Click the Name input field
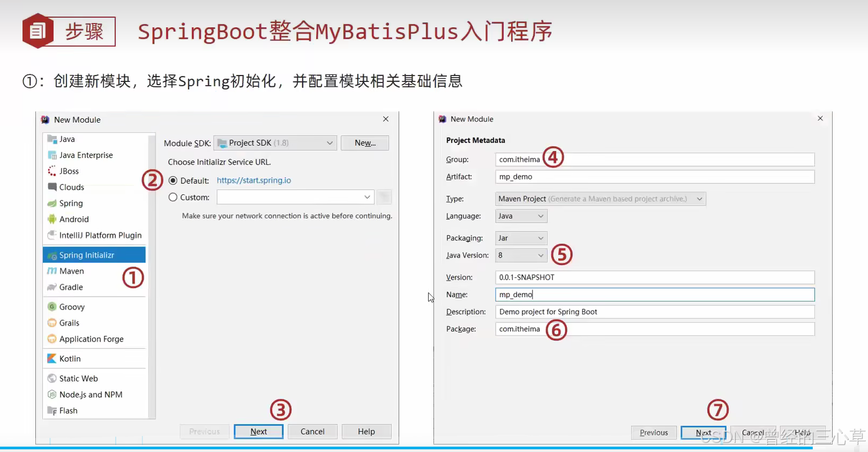This screenshot has height=452, width=868. click(x=655, y=295)
